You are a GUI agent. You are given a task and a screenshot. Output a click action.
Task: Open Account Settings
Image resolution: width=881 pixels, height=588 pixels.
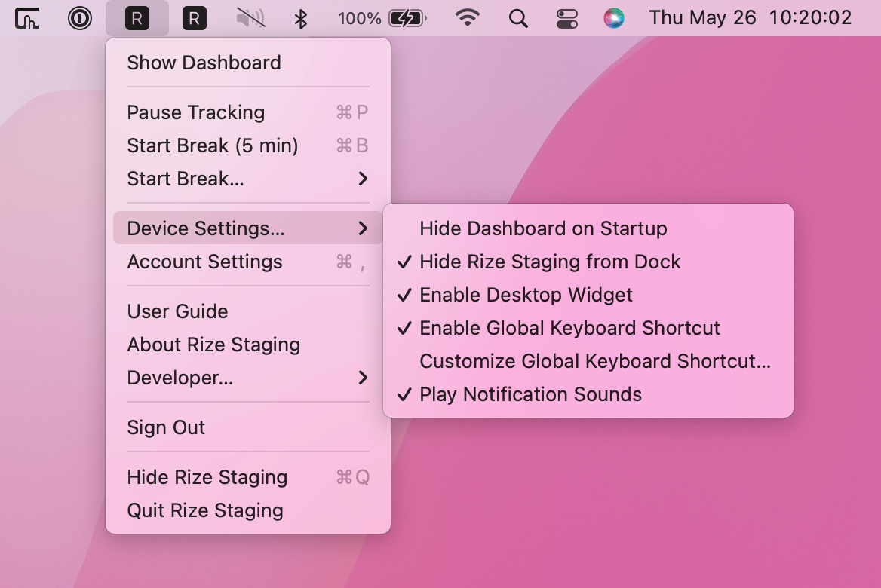247,262
